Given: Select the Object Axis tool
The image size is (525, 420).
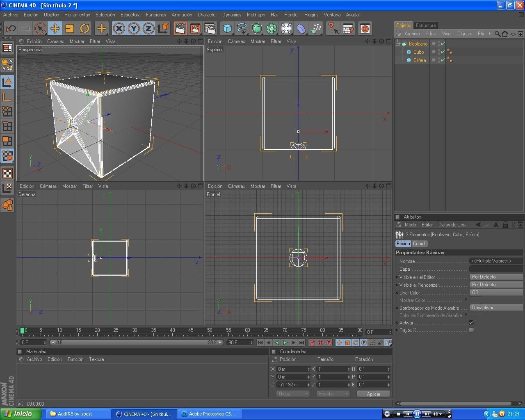Looking at the screenshot, I should [7, 97].
